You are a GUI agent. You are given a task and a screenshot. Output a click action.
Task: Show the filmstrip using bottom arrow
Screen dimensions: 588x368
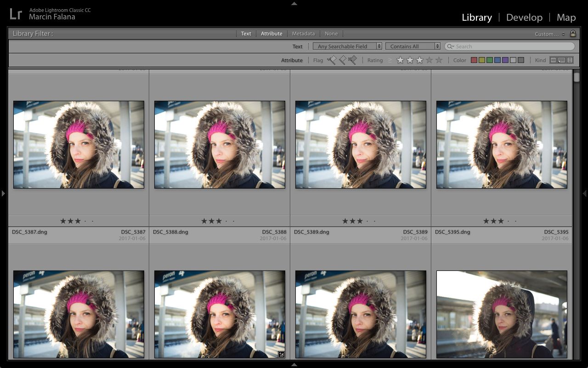pos(294,365)
